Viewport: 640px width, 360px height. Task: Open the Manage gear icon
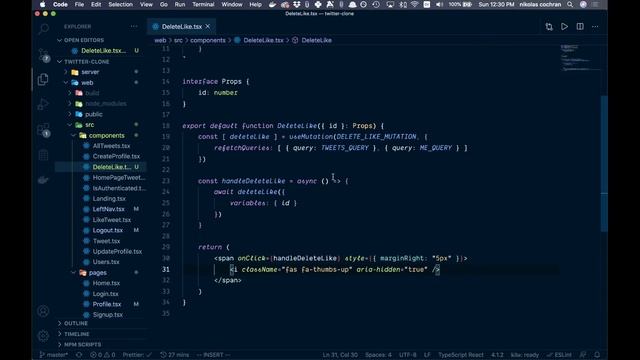coord(43,336)
